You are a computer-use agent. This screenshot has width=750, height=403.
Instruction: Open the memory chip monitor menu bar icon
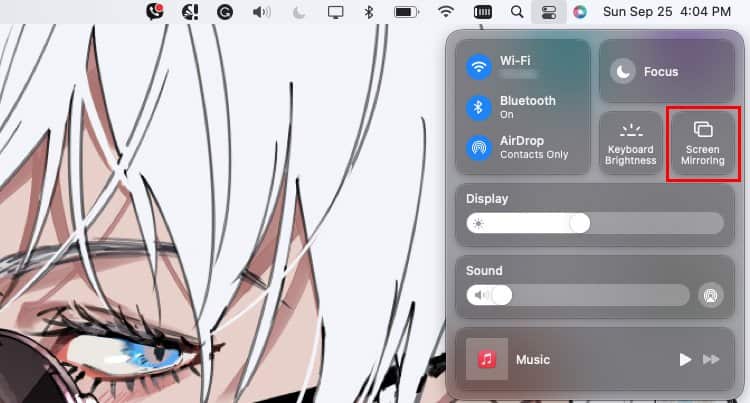(482, 12)
